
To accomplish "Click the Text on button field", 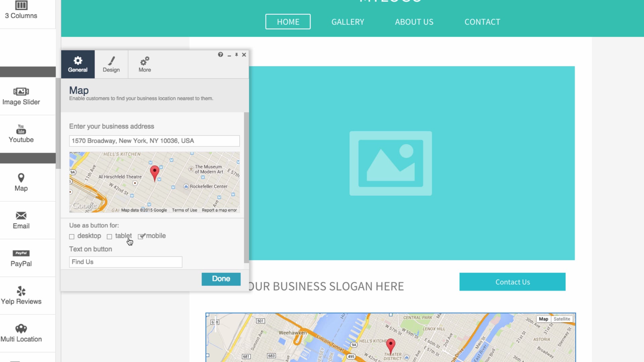I will [x=126, y=262].
